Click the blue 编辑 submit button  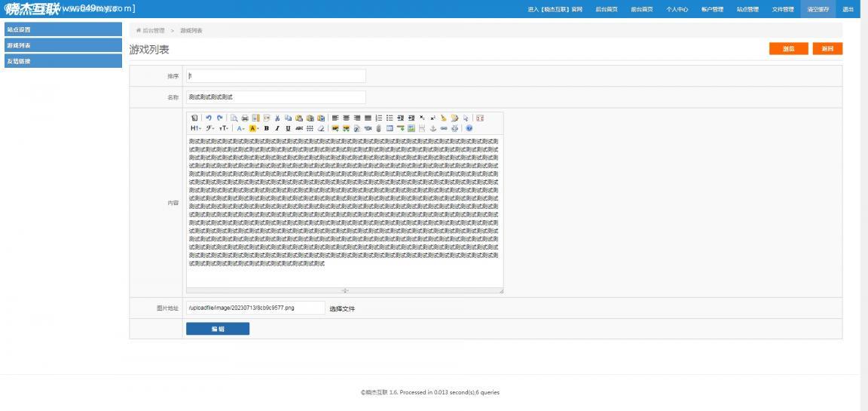(218, 329)
